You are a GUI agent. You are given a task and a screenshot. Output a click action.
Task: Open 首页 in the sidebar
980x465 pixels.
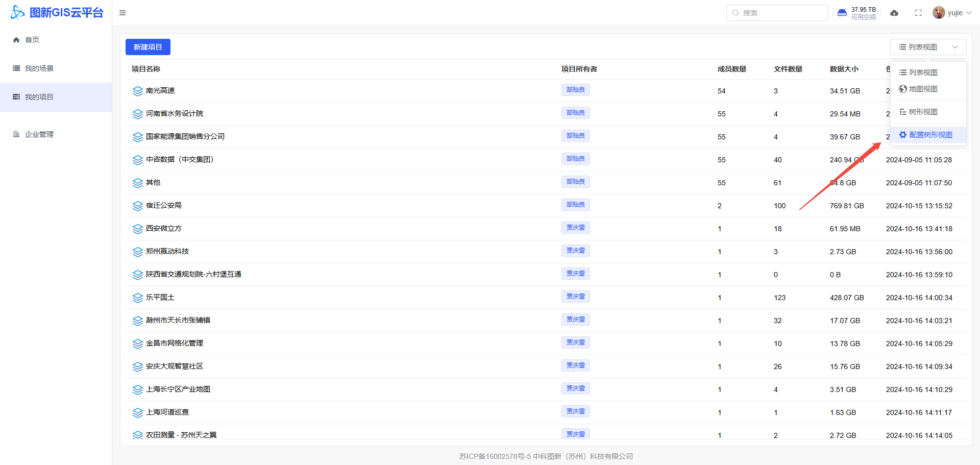click(x=32, y=40)
